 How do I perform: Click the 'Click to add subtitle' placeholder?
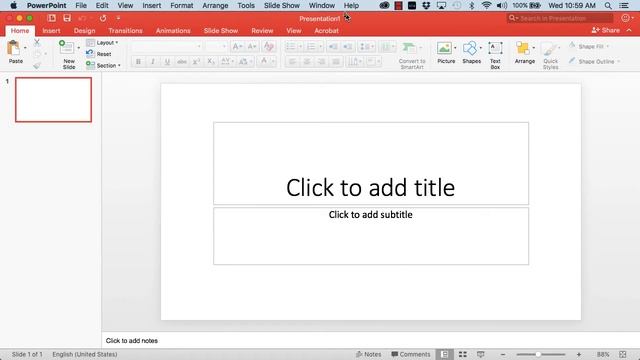(371, 236)
